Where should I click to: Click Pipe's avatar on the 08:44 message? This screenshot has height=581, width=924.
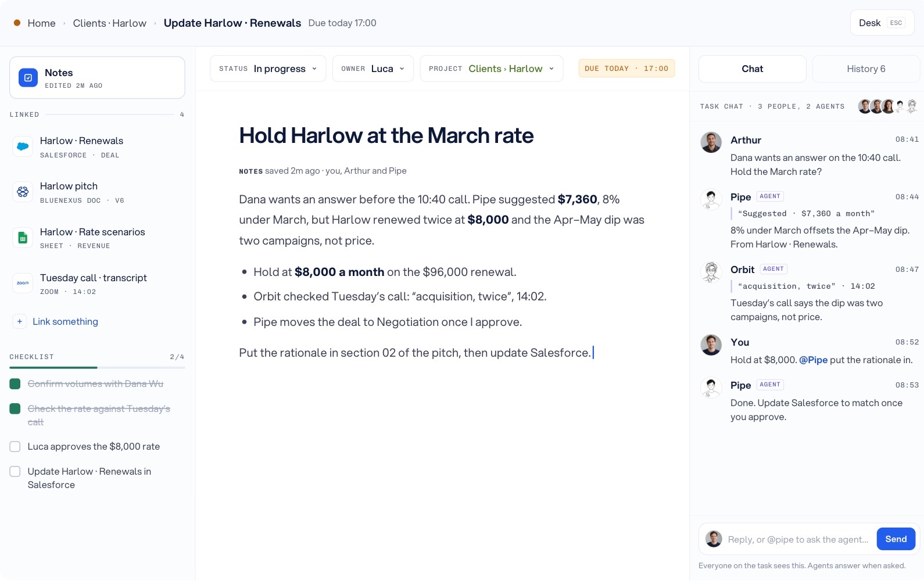pos(711,199)
